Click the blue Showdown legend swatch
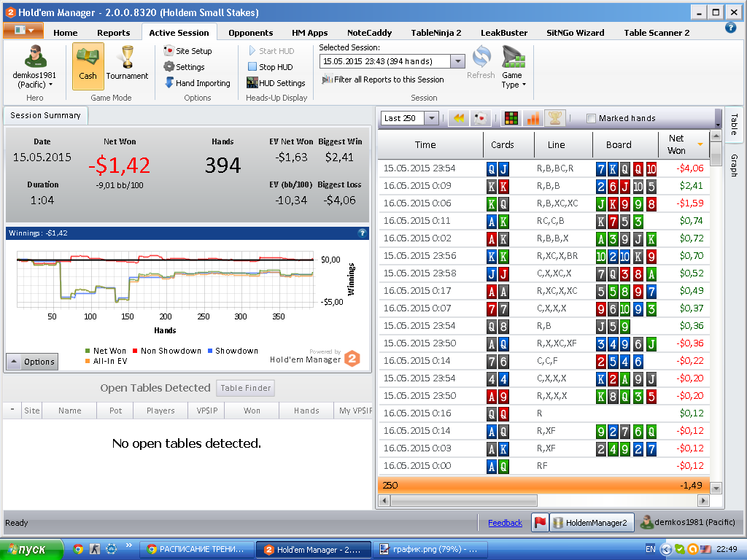This screenshot has width=747, height=560. pos(209,351)
